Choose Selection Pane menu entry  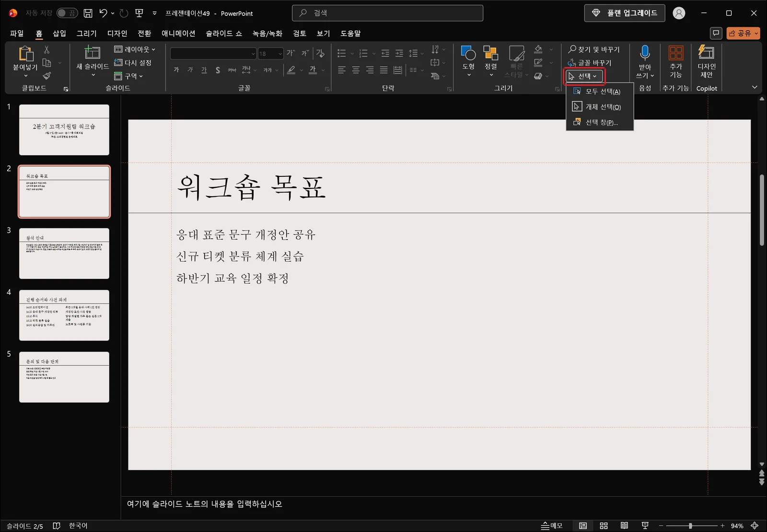point(600,122)
